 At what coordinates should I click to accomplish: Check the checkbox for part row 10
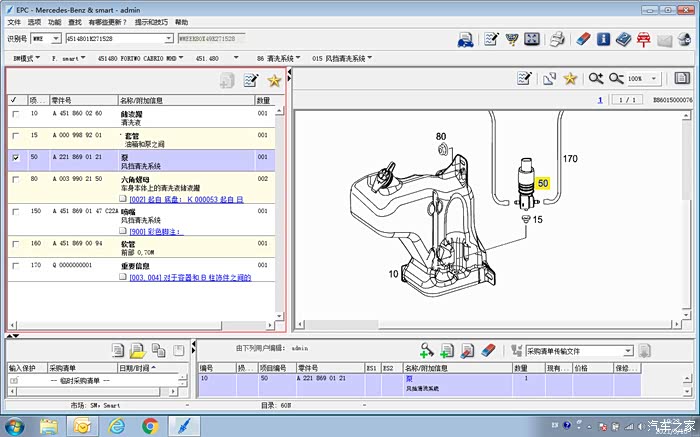pyautogui.click(x=14, y=115)
